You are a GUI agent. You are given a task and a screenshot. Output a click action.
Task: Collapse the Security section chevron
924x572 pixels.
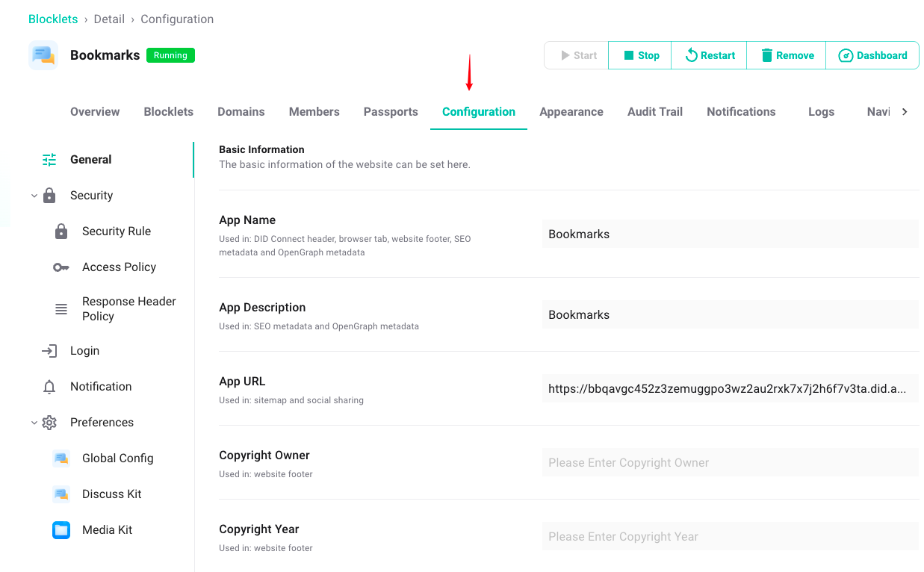click(x=34, y=196)
